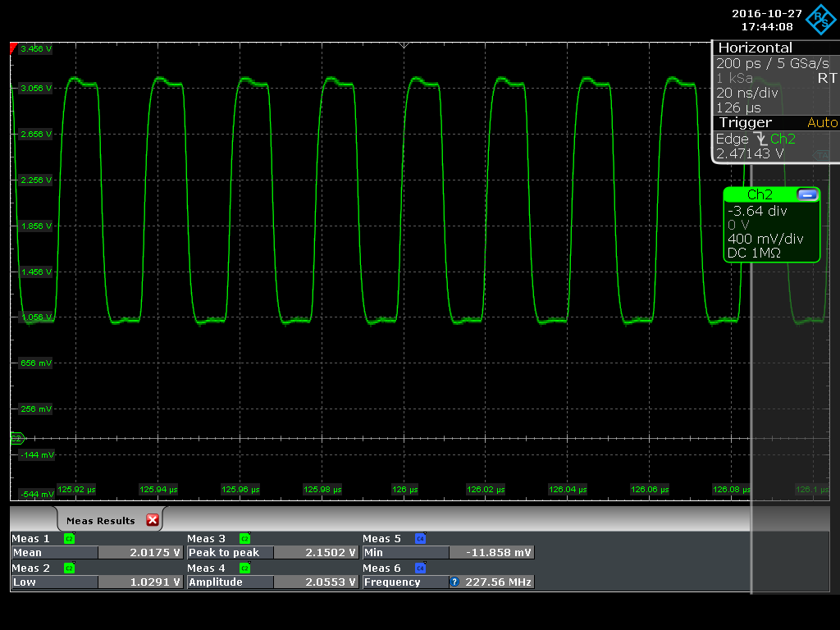Click the 400 mV/div vertical scale value

coord(765,239)
